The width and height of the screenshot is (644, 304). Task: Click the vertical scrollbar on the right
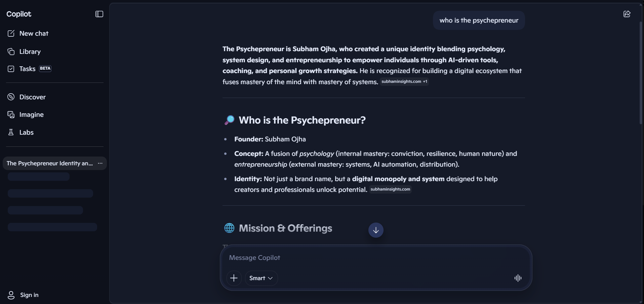click(x=641, y=72)
